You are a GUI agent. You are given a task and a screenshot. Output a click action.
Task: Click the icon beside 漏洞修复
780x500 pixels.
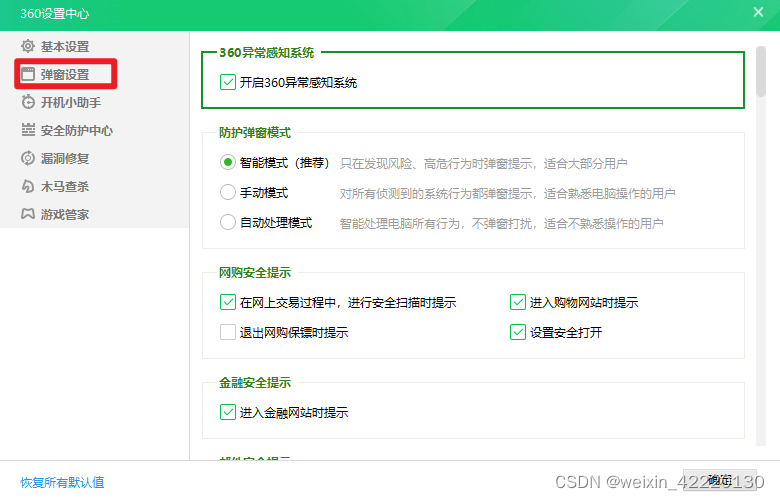click(28, 158)
